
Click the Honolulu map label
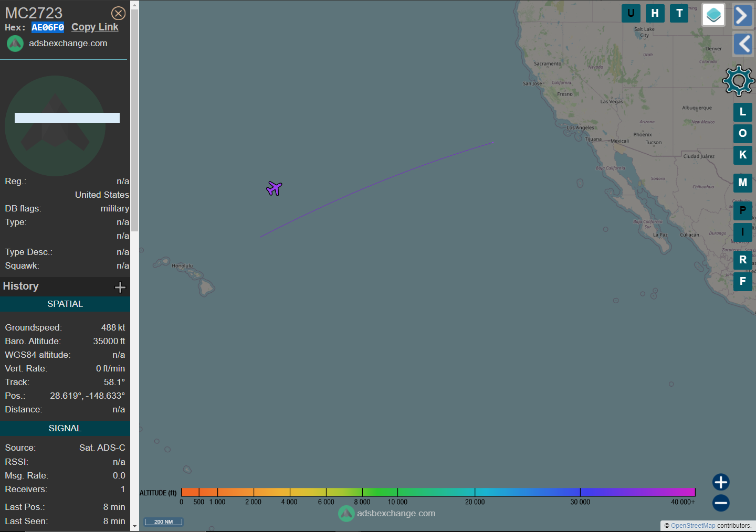pyautogui.click(x=182, y=266)
